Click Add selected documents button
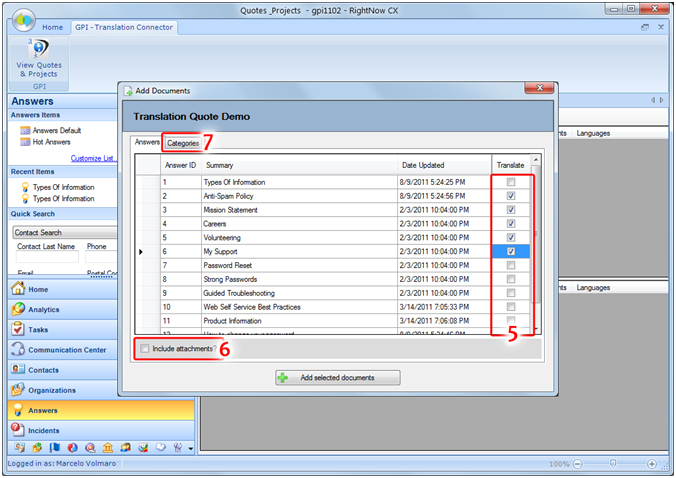This screenshot has height=478, width=676. [337, 377]
